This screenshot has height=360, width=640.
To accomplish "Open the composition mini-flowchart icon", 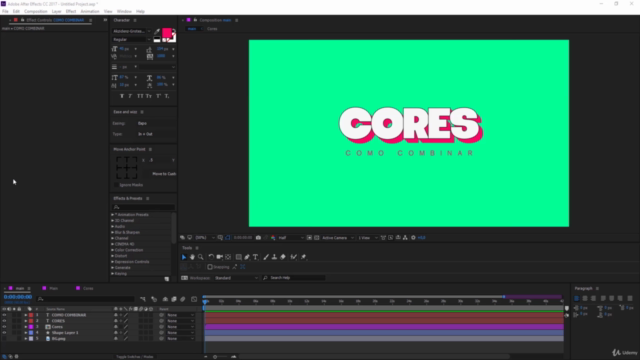I will pos(143,299).
